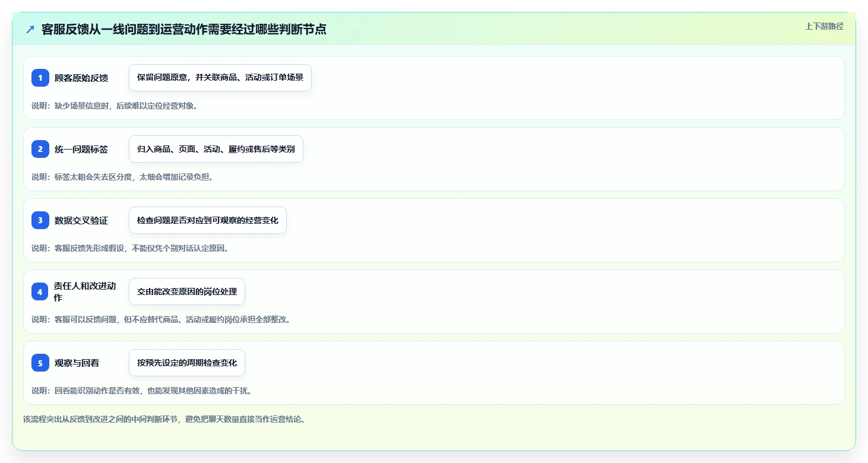Click the 交由能改变原因的岗位处理 box
Image resolution: width=868 pixels, height=463 pixels.
coord(187,291)
